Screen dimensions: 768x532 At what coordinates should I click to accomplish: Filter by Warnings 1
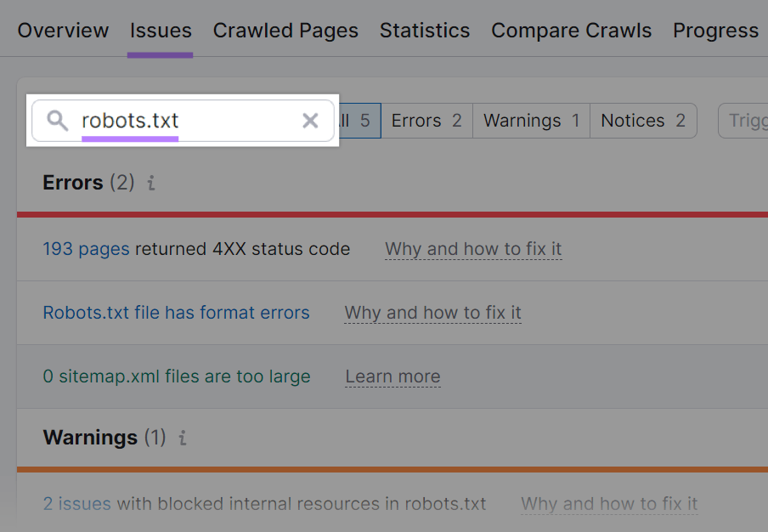[x=532, y=121]
